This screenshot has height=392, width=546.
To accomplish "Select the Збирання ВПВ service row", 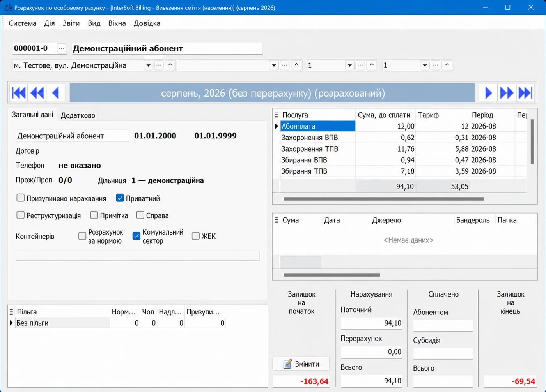I will 404,160.
